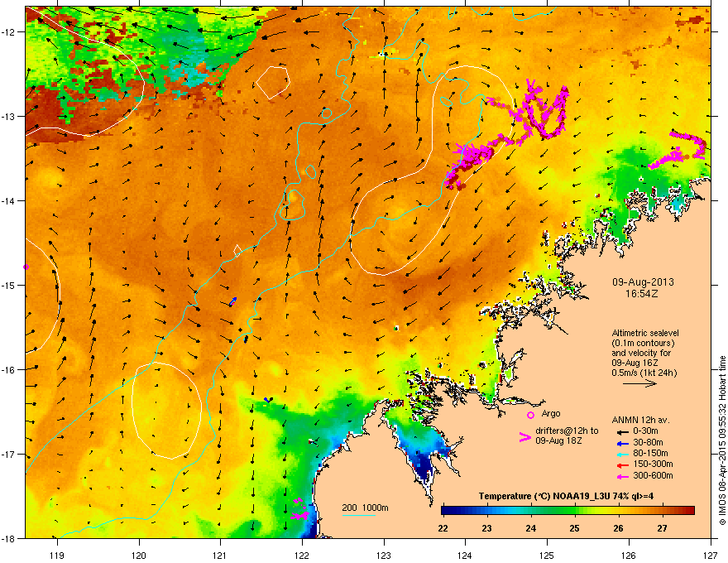Click the vertical IMOS copyright timestamp text
The width and height of the screenshot is (728, 563).
tap(722, 440)
